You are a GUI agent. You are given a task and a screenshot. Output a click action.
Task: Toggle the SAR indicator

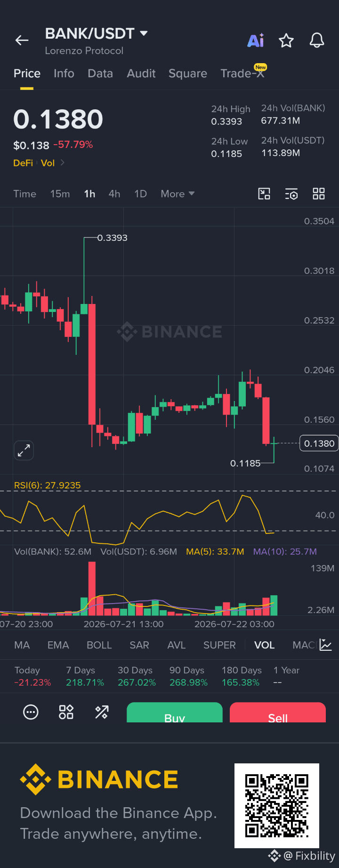tap(139, 645)
